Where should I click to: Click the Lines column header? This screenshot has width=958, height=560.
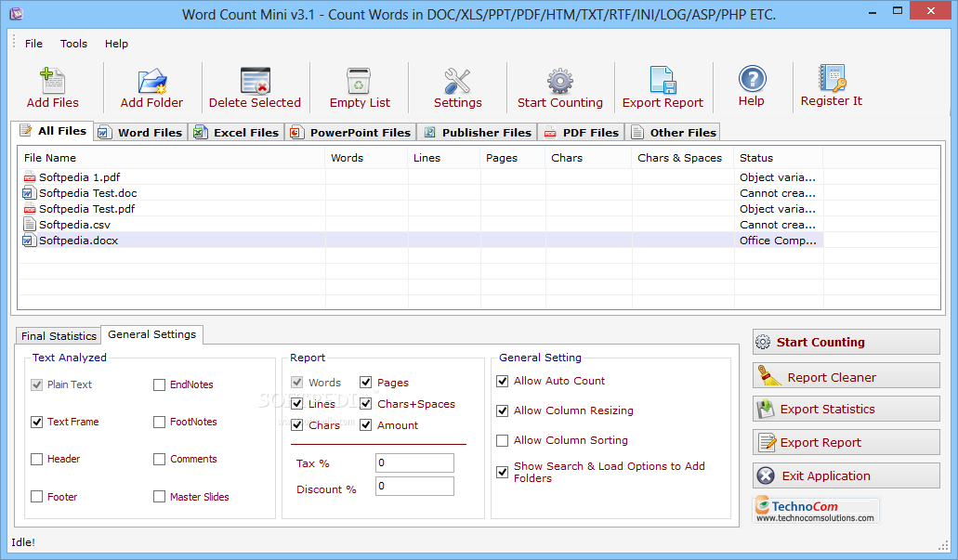(x=444, y=158)
